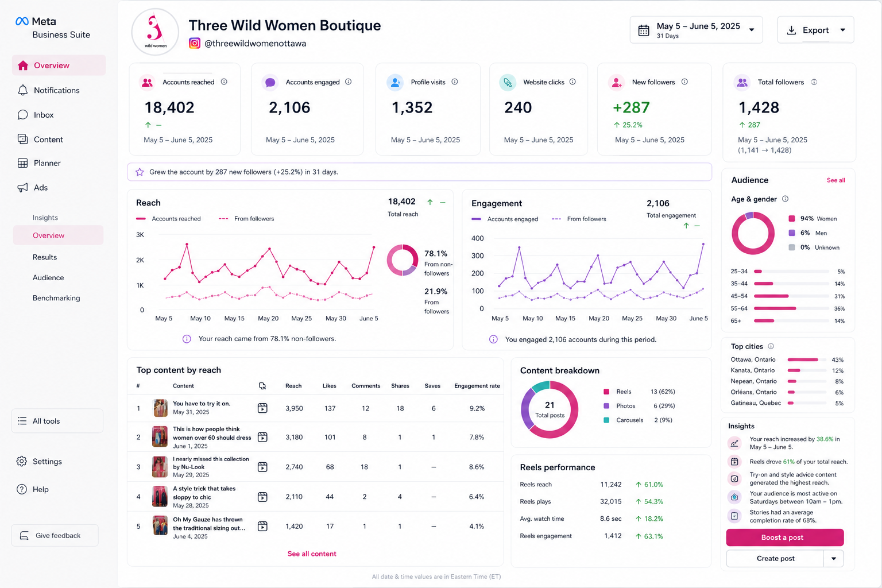Click the Help question mark icon

22,489
